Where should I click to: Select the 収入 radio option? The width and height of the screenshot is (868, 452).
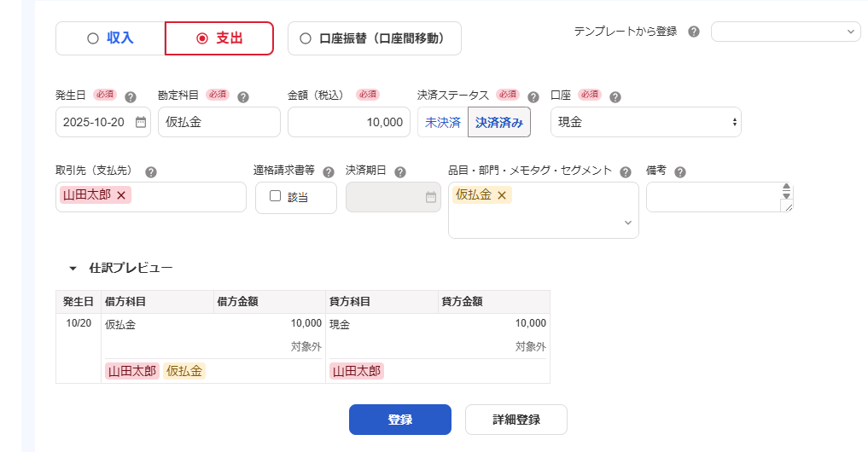[x=110, y=38]
